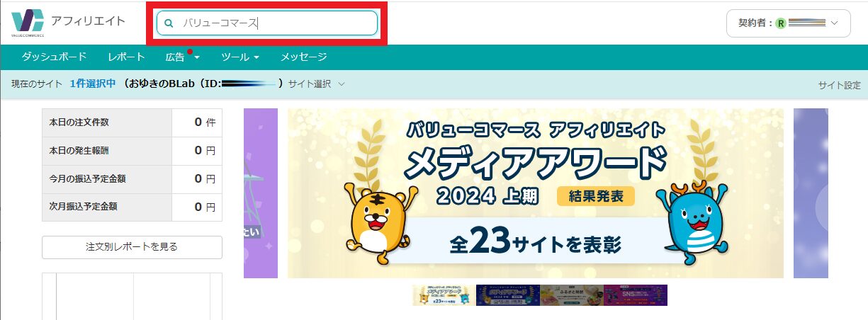Expand the 広告 menu dropdown
Screen dimensions: 868x320
pos(183,57)
